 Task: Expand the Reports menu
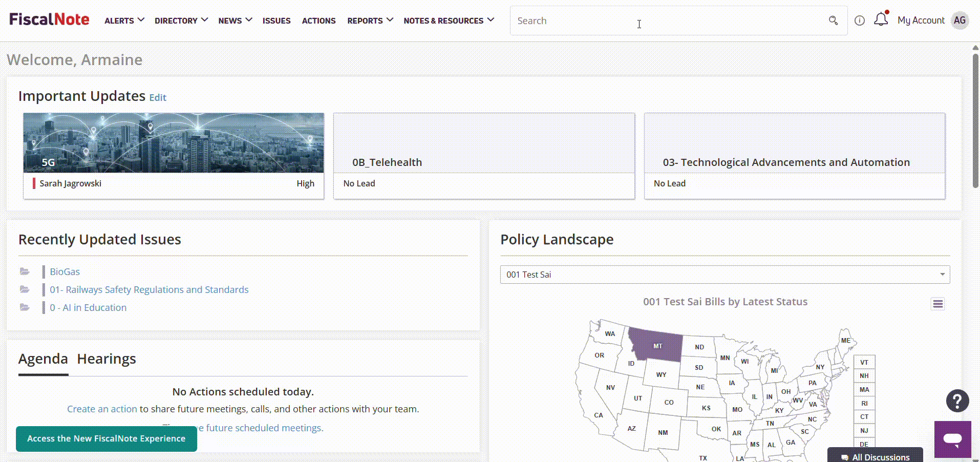click(x=370, y=20)
